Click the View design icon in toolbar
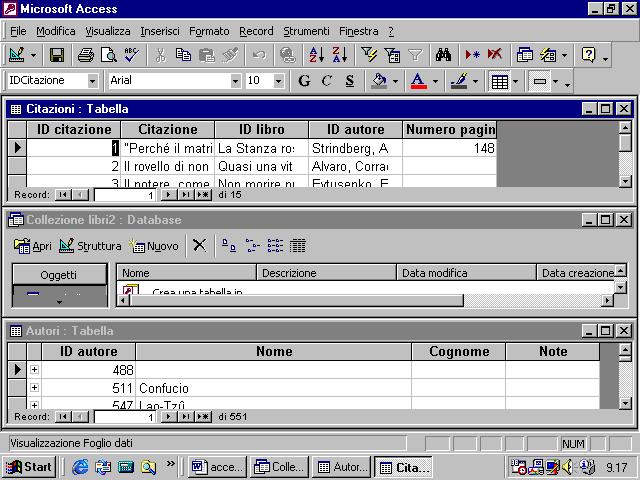This screenshot has width=640, height=480. 17,55
